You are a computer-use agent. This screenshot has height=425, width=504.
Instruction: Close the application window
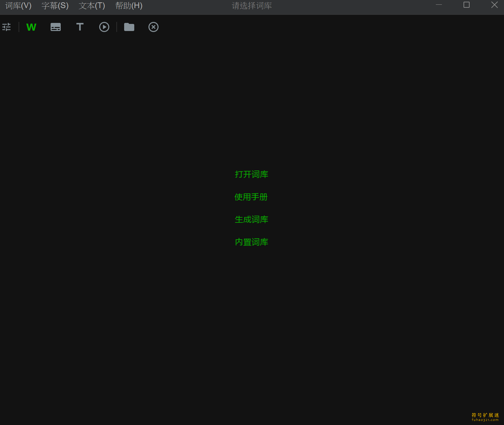(x=494, y=5)
